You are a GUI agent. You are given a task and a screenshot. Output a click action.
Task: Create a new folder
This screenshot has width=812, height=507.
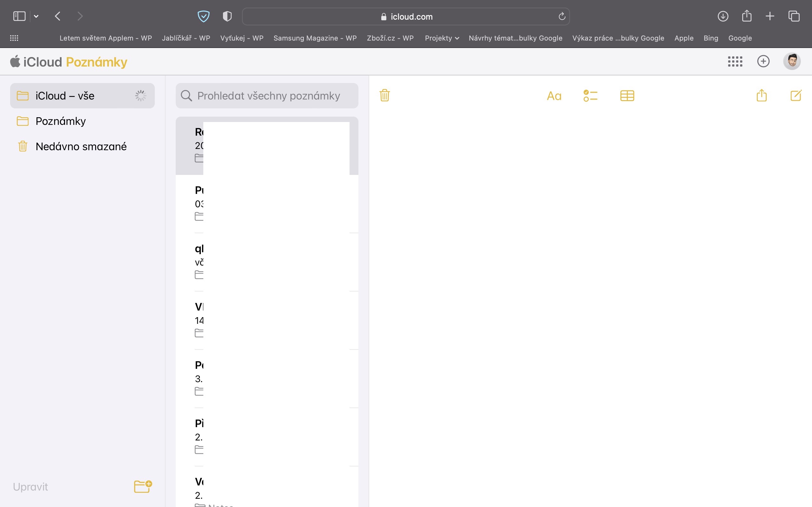143,486
